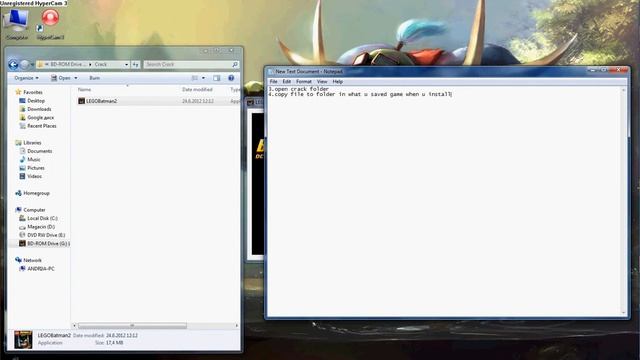Open Notepad View menu
Image resolution: width=640 pixels, height=360 pixels.
pos(322,82)
